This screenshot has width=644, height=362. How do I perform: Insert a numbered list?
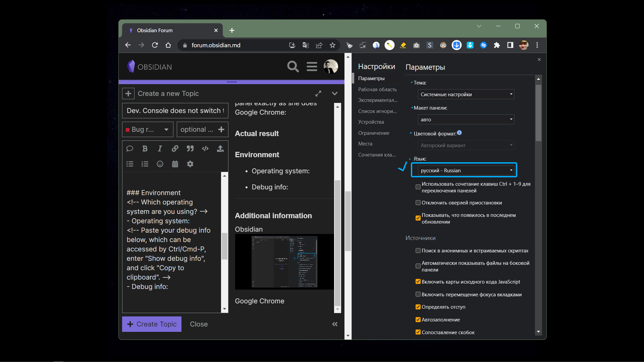click(x=145, y=164)
